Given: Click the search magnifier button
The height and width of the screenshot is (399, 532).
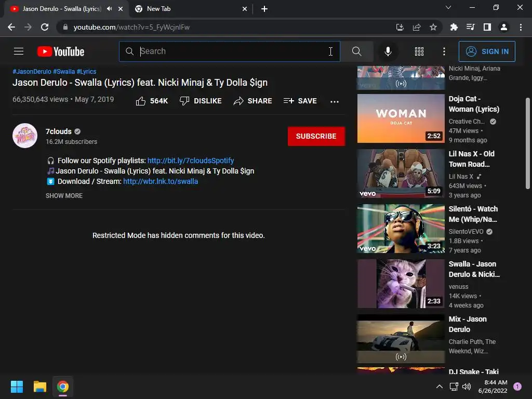Looking at the screenshot, I should (x=356, y=51).
